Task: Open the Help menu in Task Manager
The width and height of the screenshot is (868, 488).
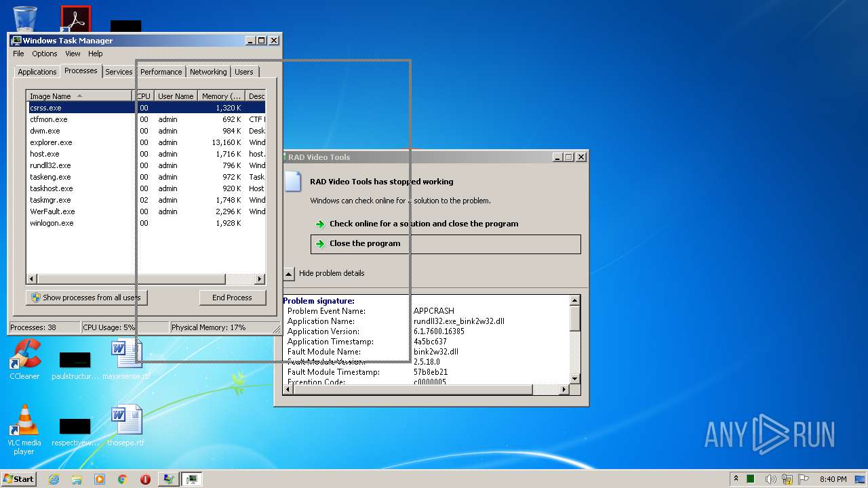Action: (x=96, y=54)
